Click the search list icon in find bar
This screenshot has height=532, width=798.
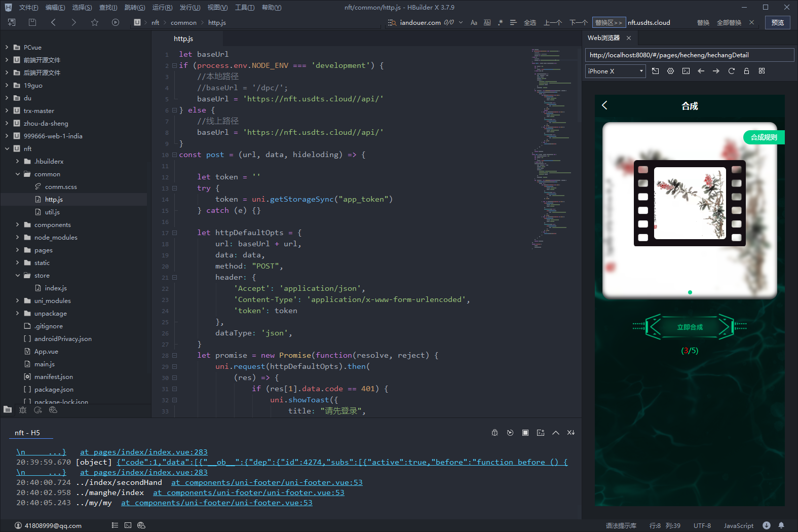pos(392,22)
